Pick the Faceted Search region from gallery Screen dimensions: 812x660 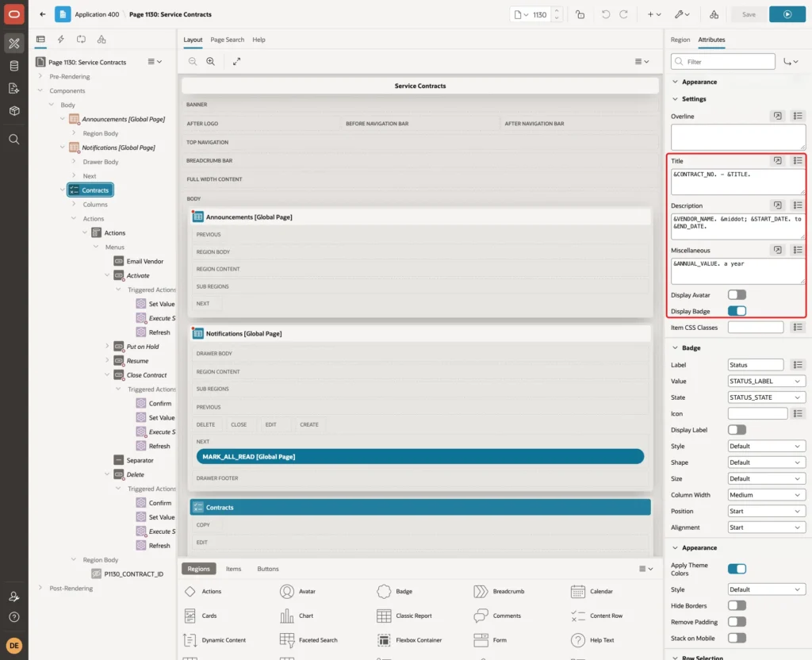pos(308,640)
